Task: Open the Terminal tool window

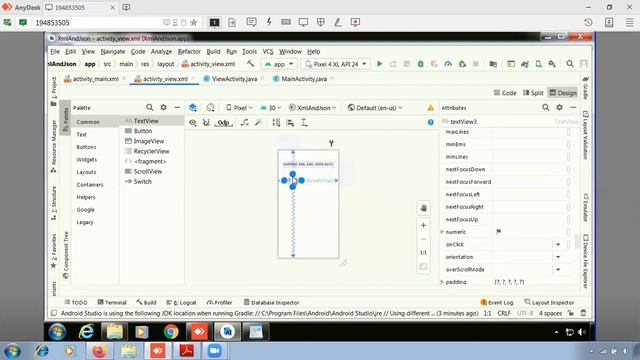Action: pyautogui.click(x=112, y=302)
